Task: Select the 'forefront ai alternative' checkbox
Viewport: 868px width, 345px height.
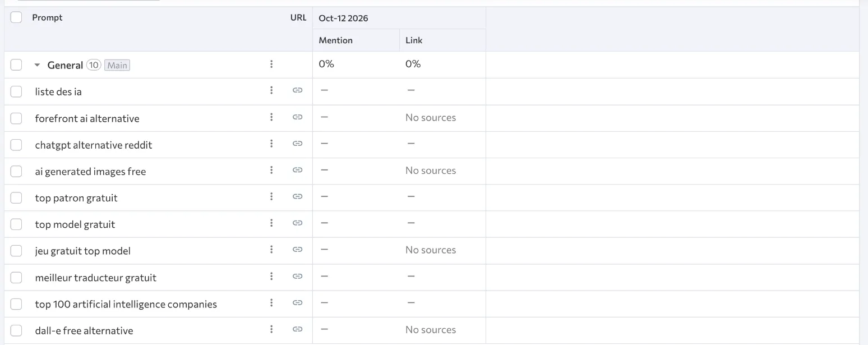Action: pyautogui.click(x=16, y=118)
